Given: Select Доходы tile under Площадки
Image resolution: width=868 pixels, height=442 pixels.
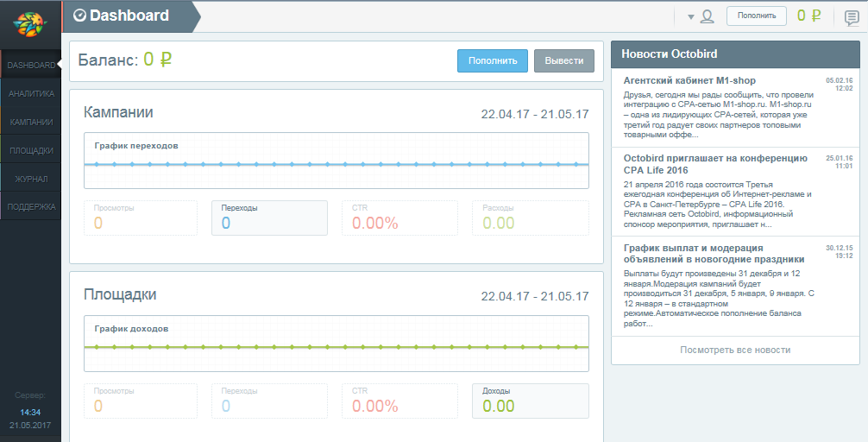Looking at the screenshot, I should (531, 401).
